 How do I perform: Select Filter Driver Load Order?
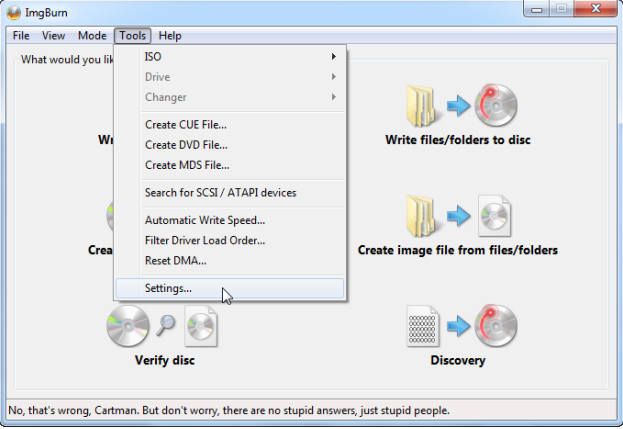(204, 240)
